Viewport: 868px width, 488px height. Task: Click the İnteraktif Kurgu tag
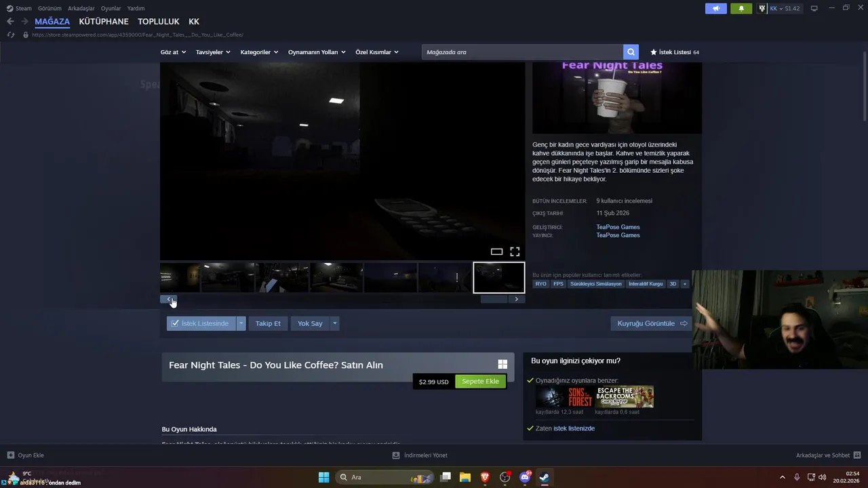[646, 284]
